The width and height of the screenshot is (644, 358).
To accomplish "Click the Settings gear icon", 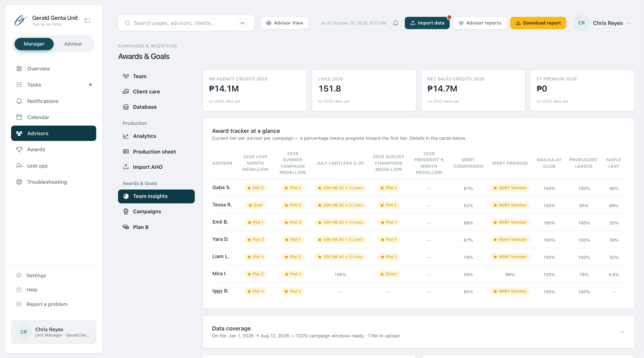I will point(19,275).
